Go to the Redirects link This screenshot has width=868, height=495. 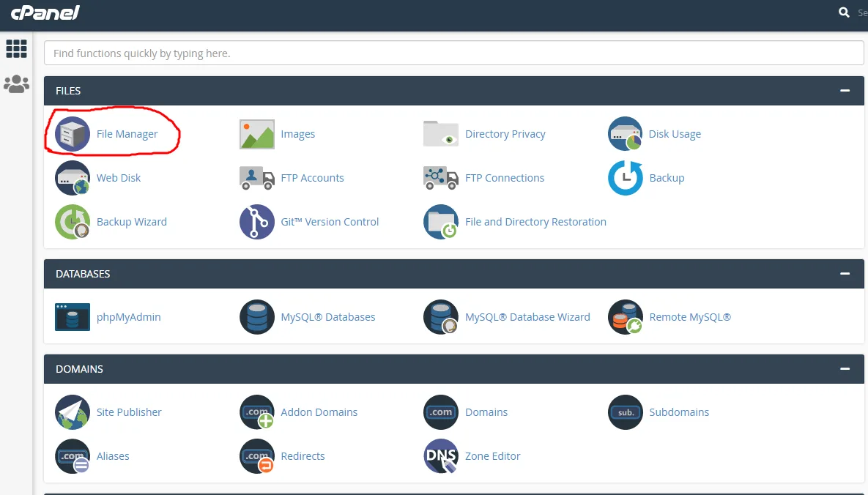click(x=303, y=455)
